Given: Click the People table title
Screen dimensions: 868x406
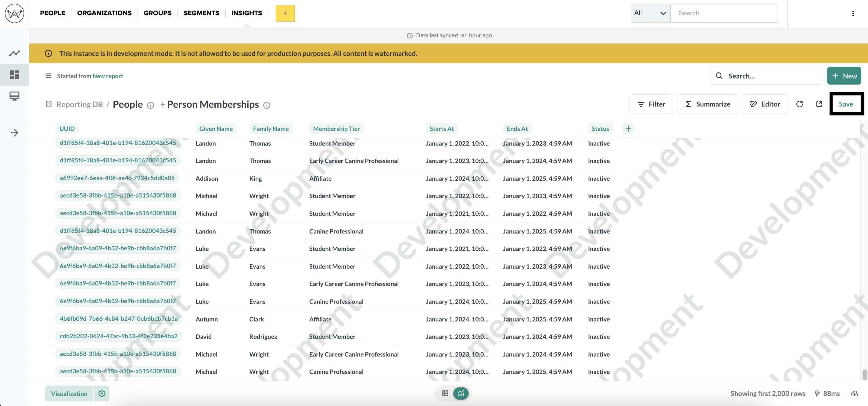Looking at the screenshot, I should (x=128, y=104).
